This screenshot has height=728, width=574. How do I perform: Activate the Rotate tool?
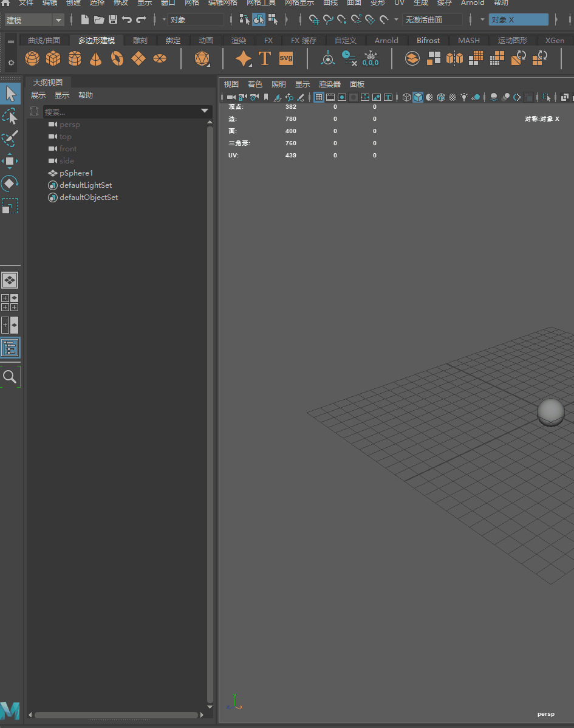tap(10, 184)
